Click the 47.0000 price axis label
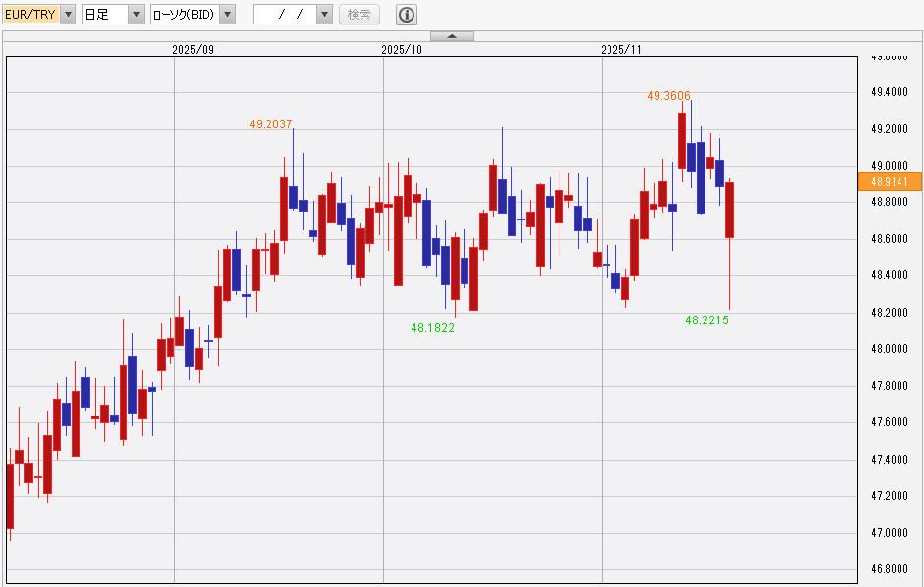 click(890, 533)
